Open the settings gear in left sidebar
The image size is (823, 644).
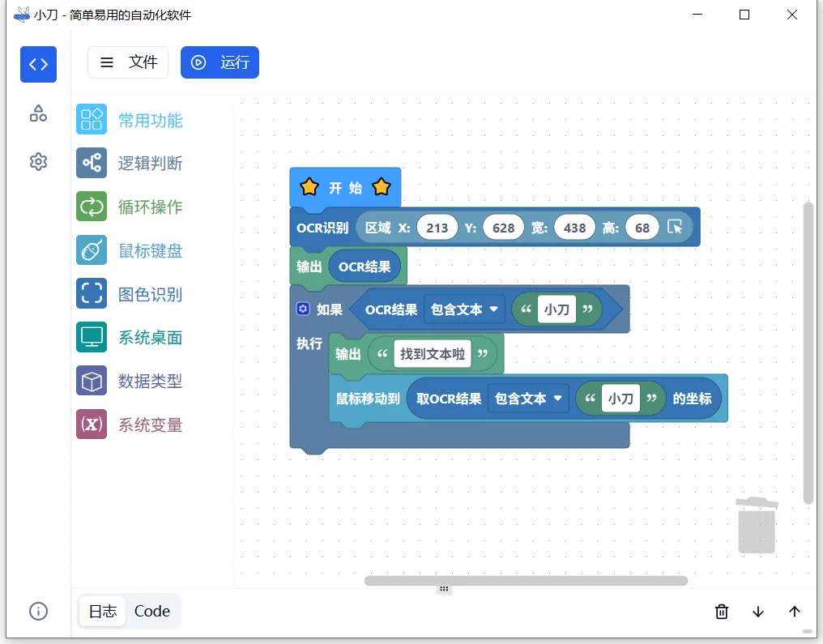(38, 161)
